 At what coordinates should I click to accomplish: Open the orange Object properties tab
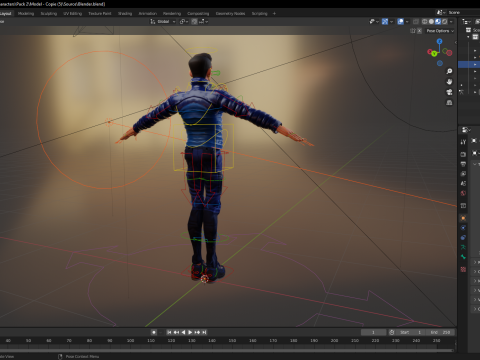tap(463, 218)
